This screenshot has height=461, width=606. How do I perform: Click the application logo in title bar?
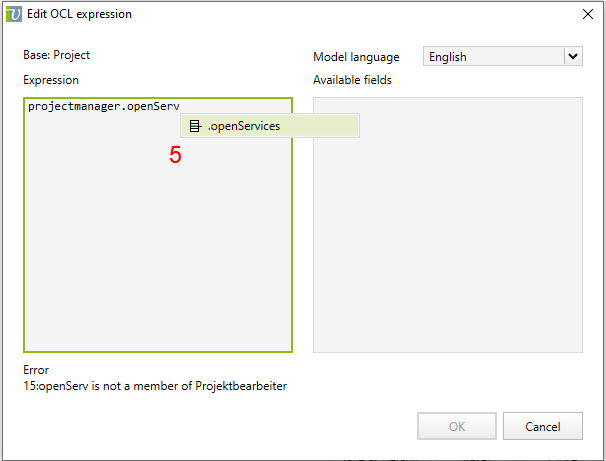tap(14, 14)
